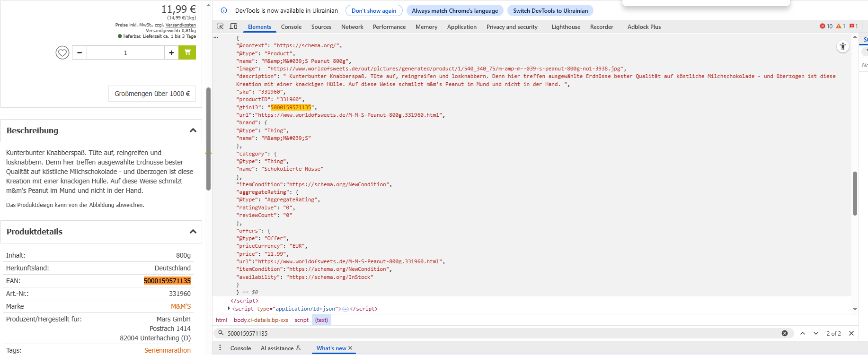Viewport: 868px width, 355px height.
Task: Open the Serienmarathon tag link
Action: tap(168, 350)
